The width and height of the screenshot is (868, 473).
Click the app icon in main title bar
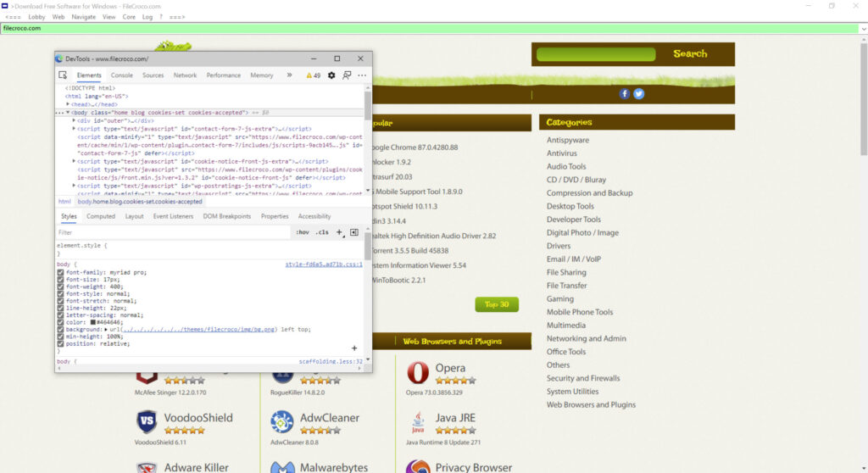click(x=4, y=6)
